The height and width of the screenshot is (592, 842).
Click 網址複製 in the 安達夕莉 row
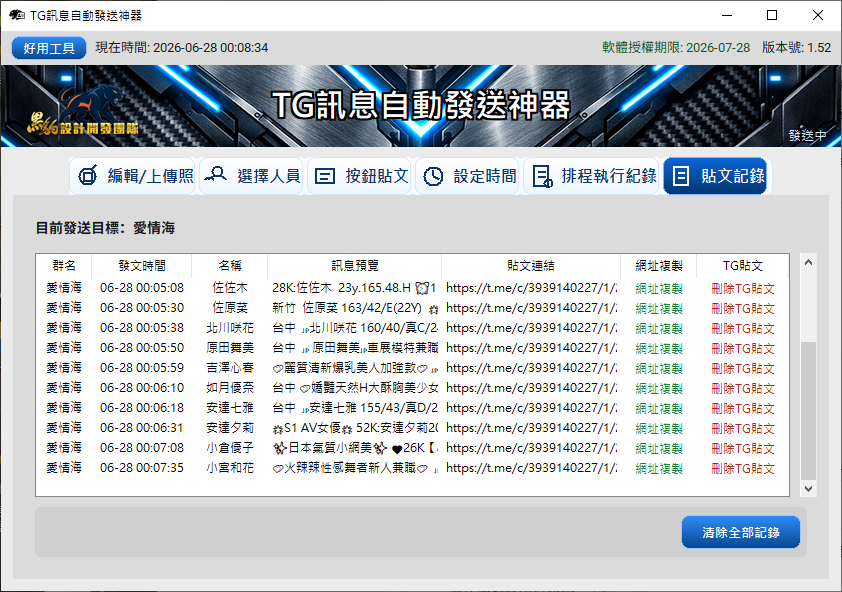[x=659, y=429]
